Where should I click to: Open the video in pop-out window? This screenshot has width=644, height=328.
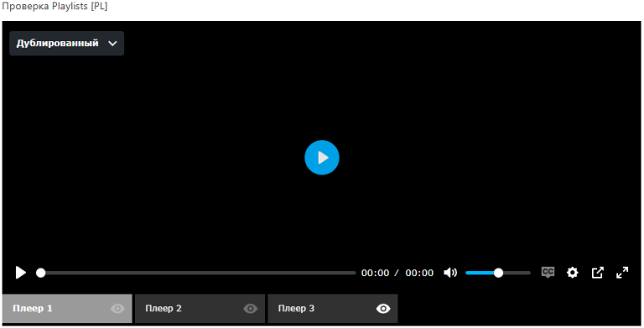[598, 273]
